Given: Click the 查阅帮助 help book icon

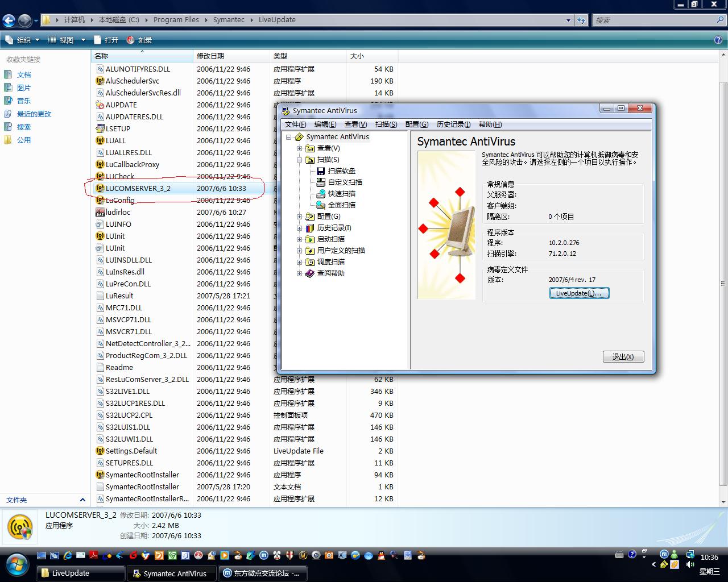Looking at the screenshot, I should 310,273.
